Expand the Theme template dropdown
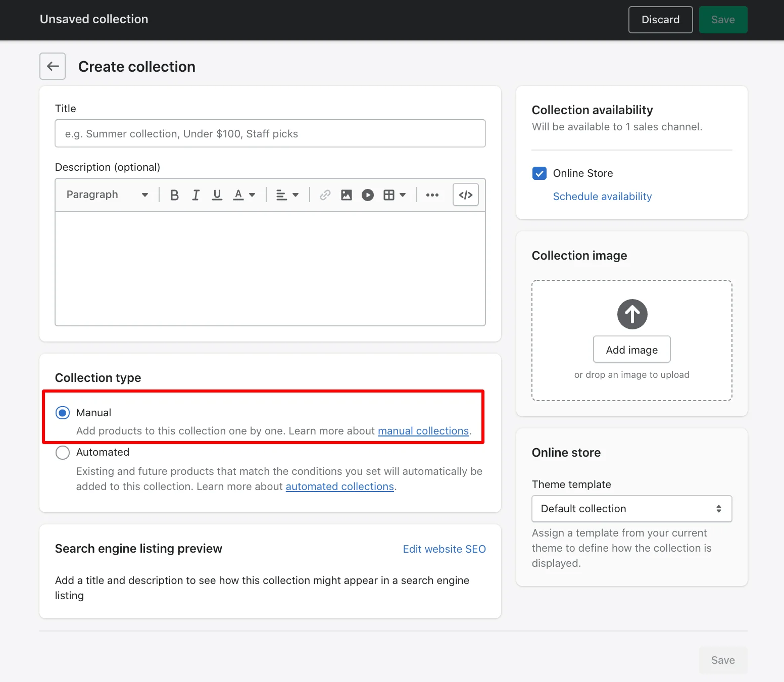Image resolution: width=784 pixels, height=682 pixels. click(631, 509)
